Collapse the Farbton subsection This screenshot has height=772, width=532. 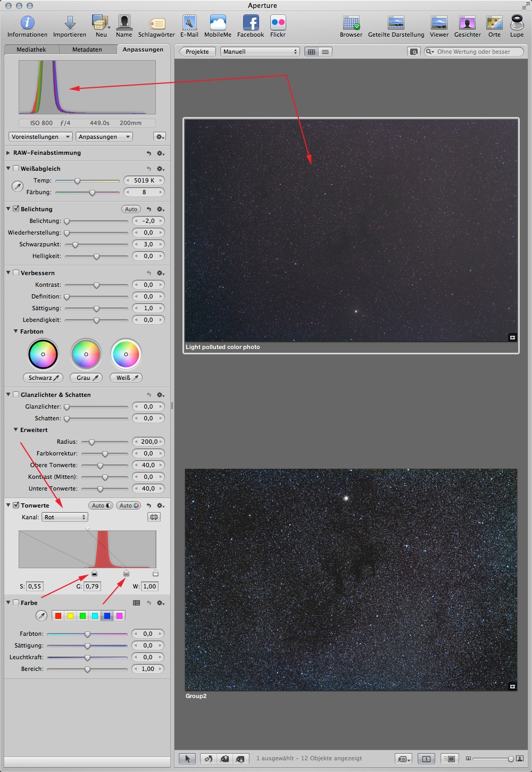click(15, 331)
